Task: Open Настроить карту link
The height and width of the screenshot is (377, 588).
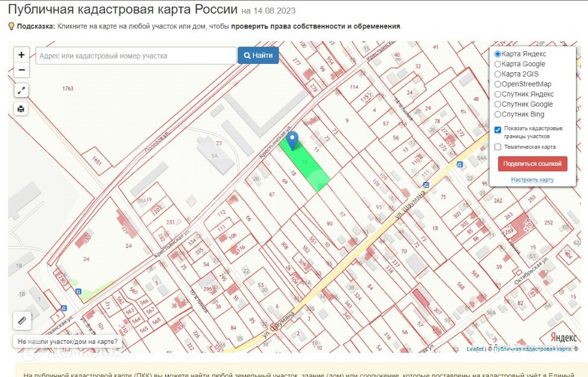Action: (x=532, y=180)
